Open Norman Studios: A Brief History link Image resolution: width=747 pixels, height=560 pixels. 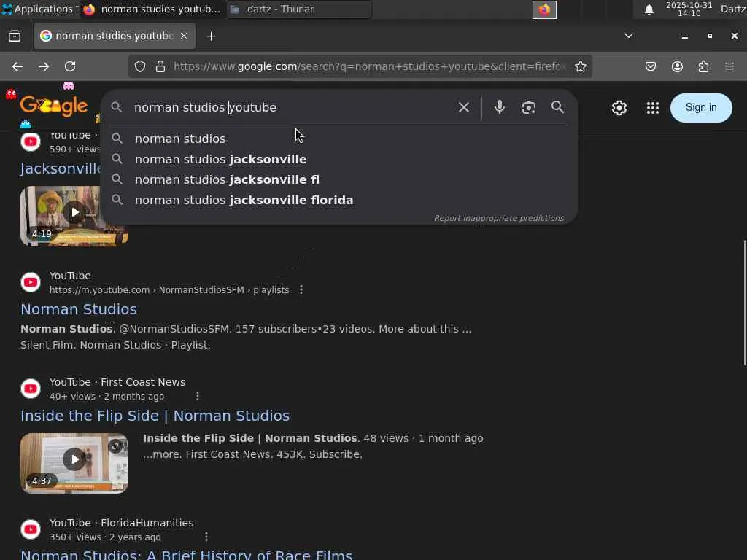coord(186,554)
